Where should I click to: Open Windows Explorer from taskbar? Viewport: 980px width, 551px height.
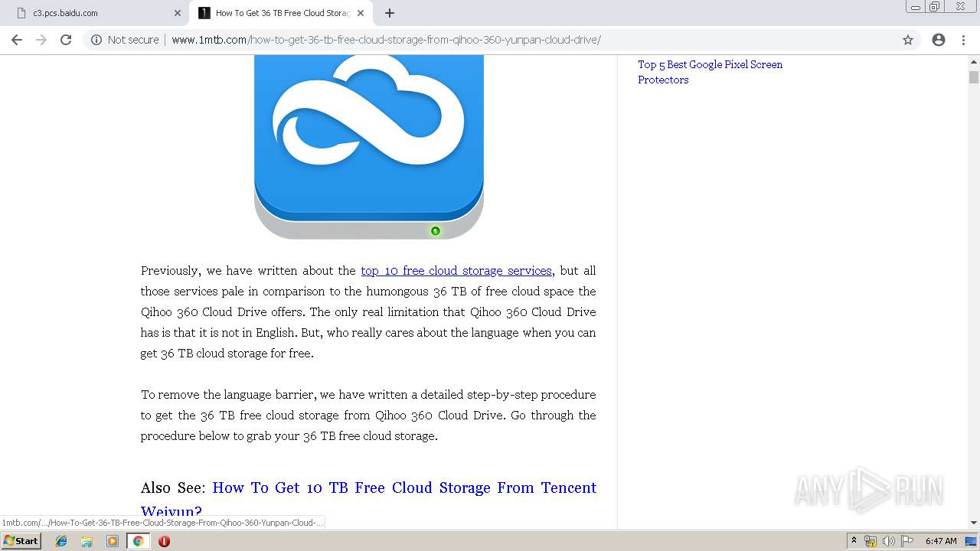tap(87, 541)
